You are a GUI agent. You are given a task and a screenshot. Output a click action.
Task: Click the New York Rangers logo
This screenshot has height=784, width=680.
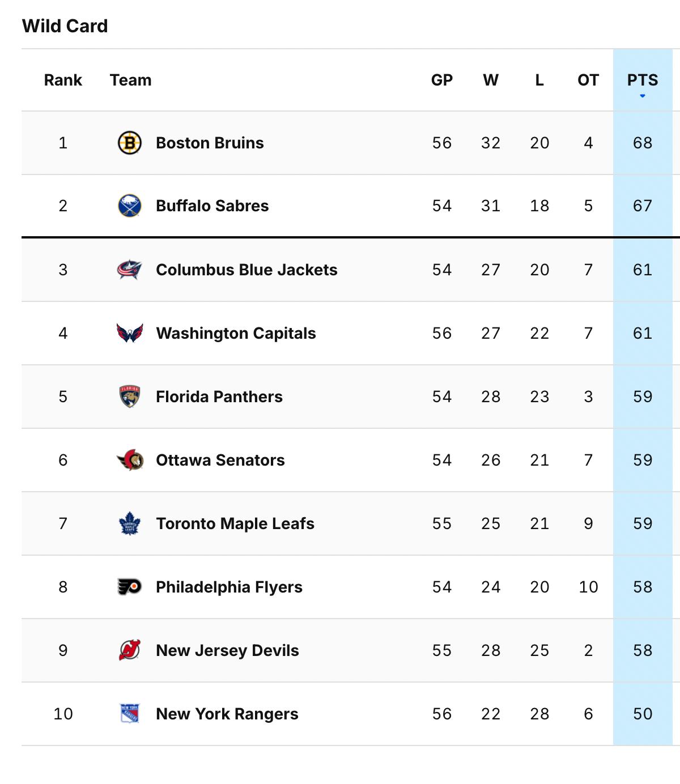pyautogui.click(x=130, y=714)
